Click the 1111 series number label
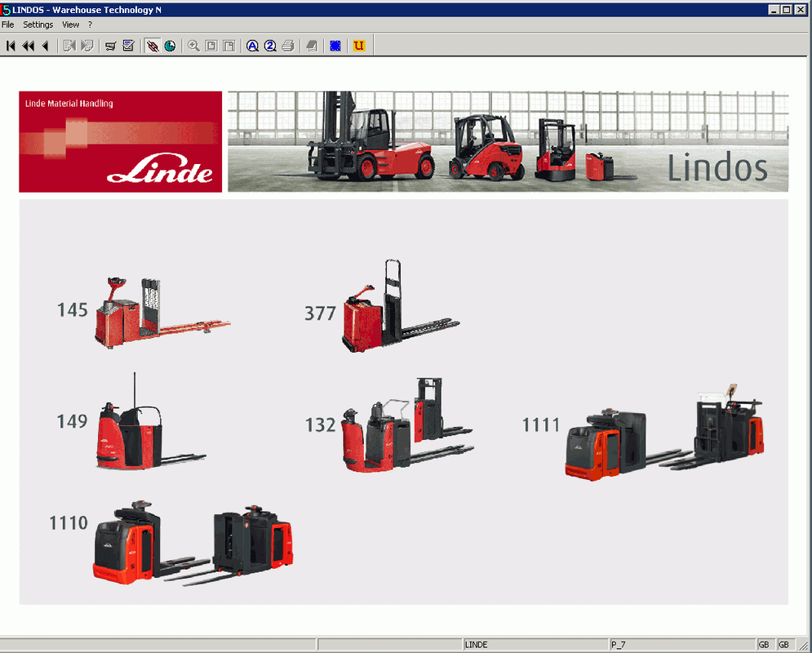The height and width of the screenshot is (653, 812). click(x=540, y=424)
